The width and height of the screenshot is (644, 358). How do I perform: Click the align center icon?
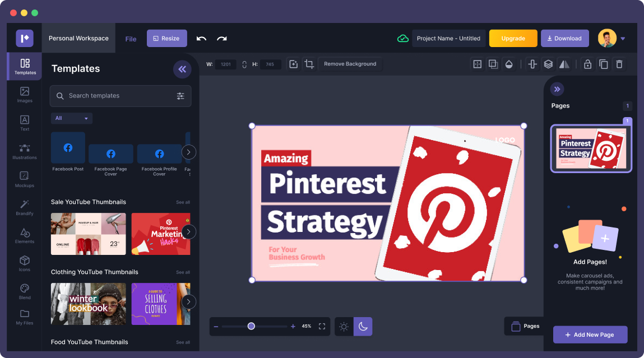[x=532, y=64]
